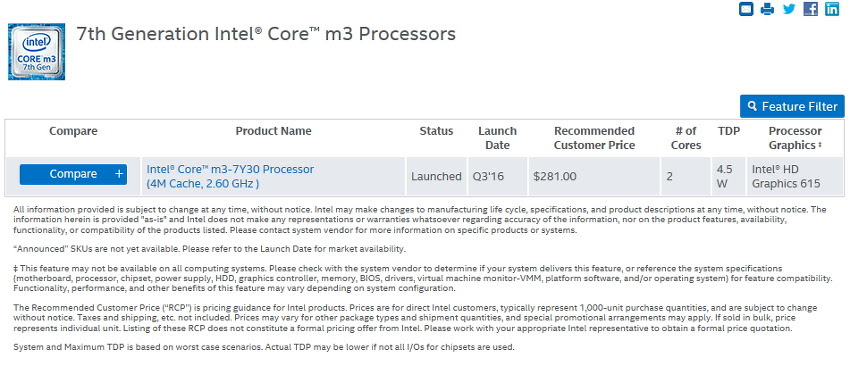Share on Facebook using the f icon
Screen dimensions: 850x366
810,9
